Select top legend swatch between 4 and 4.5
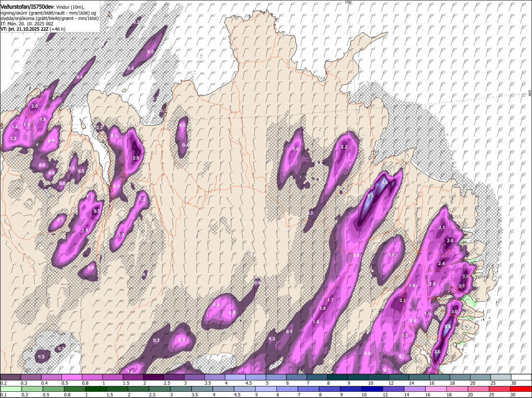Viewport: 532px width, 398px height. (235, 377)
